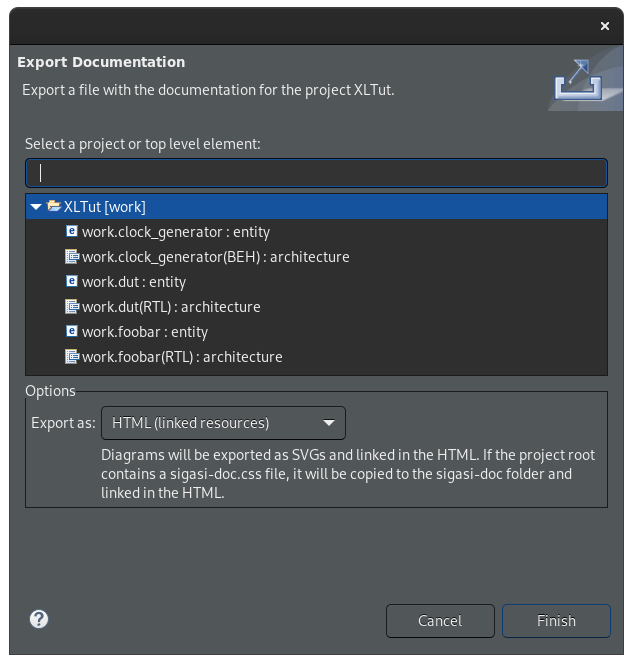Collapse the XLTut [work] tree node
This screenshot has height=664, width=633.
pos(36,207)
